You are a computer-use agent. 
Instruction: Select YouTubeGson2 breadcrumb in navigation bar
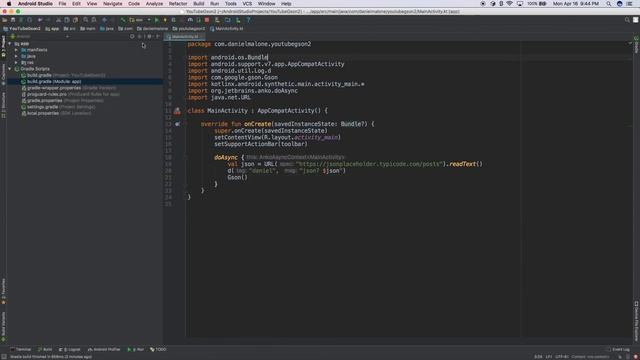click(22, 29)
